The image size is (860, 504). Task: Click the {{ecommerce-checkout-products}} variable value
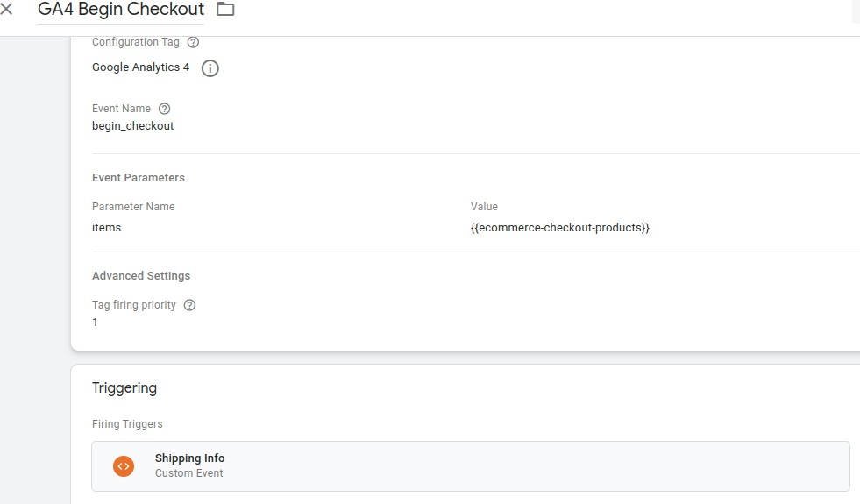559,228
